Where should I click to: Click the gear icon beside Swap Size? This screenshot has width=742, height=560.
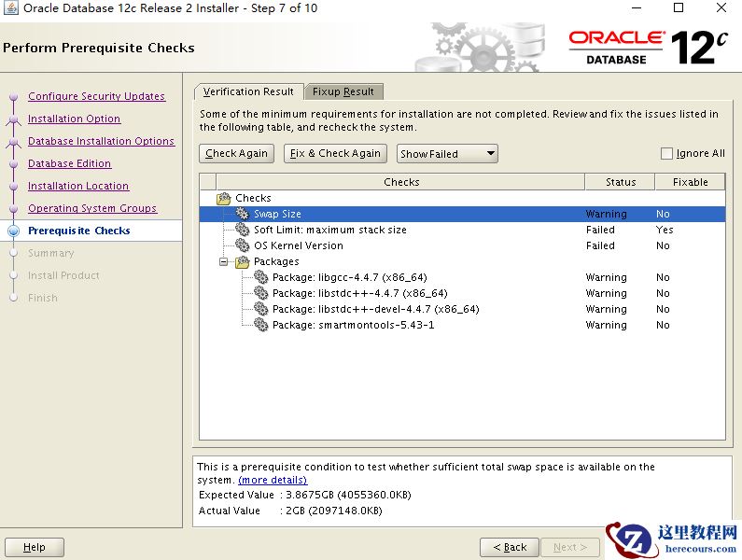coord(243,214)
